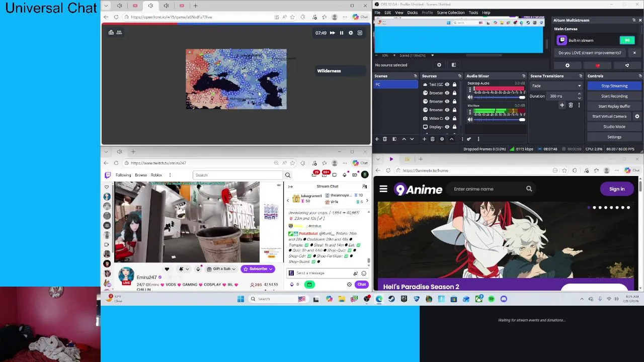The width and height of the screenshot is (644, 362).
Task: Click the Aitum heart donate button
Action: pos(598,65)
